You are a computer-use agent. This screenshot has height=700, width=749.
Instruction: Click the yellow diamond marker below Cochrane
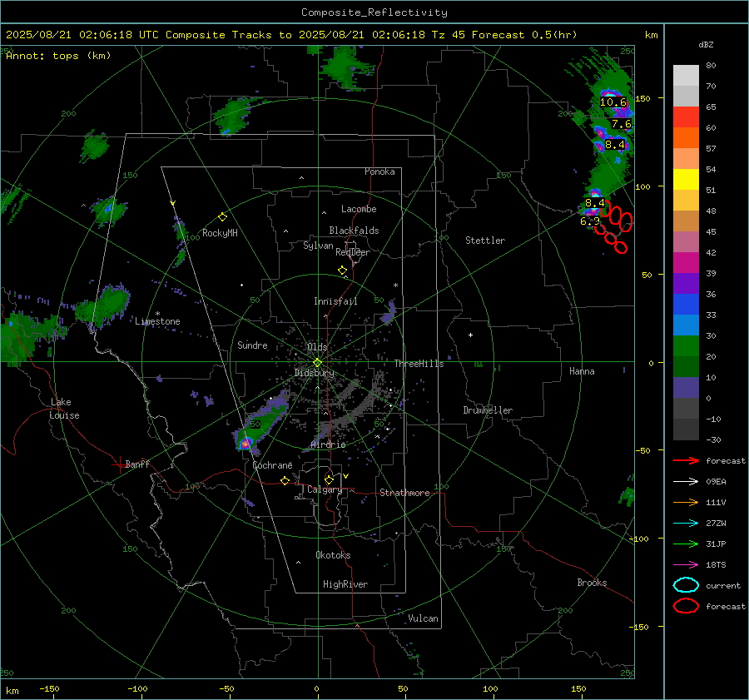(285, 481)
